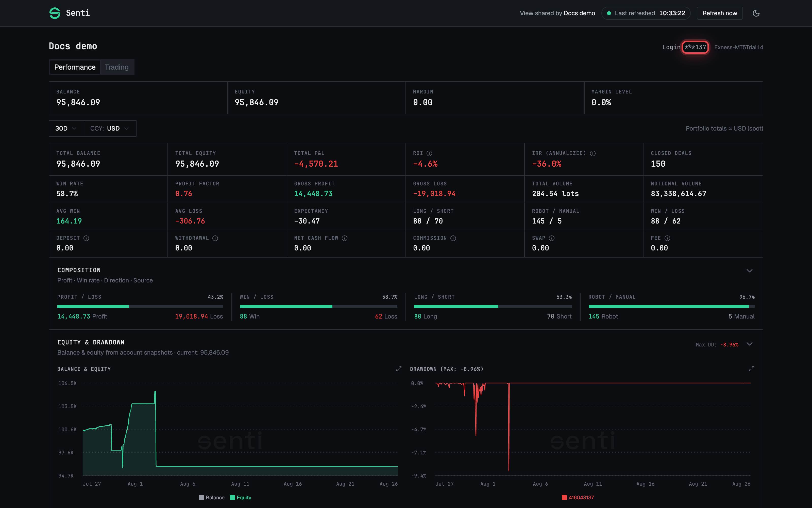Click the equity peak on Balance & Equity chart

pyautogui.click(x=155, y=391)
